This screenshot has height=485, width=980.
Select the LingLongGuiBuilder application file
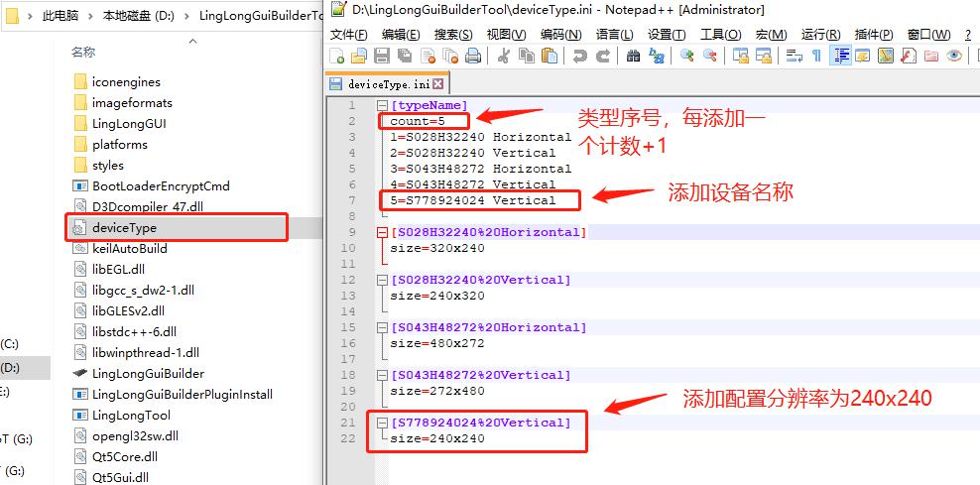(x=148, y=373)
